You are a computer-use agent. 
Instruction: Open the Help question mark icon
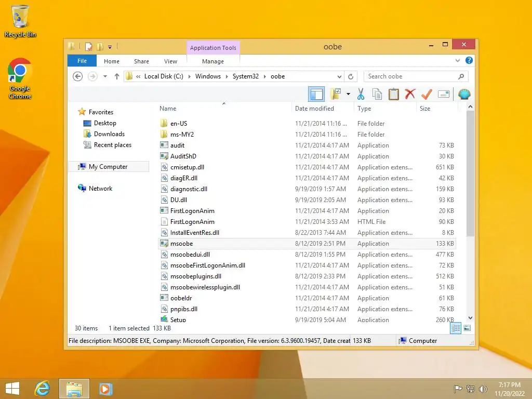coord(469,60)
